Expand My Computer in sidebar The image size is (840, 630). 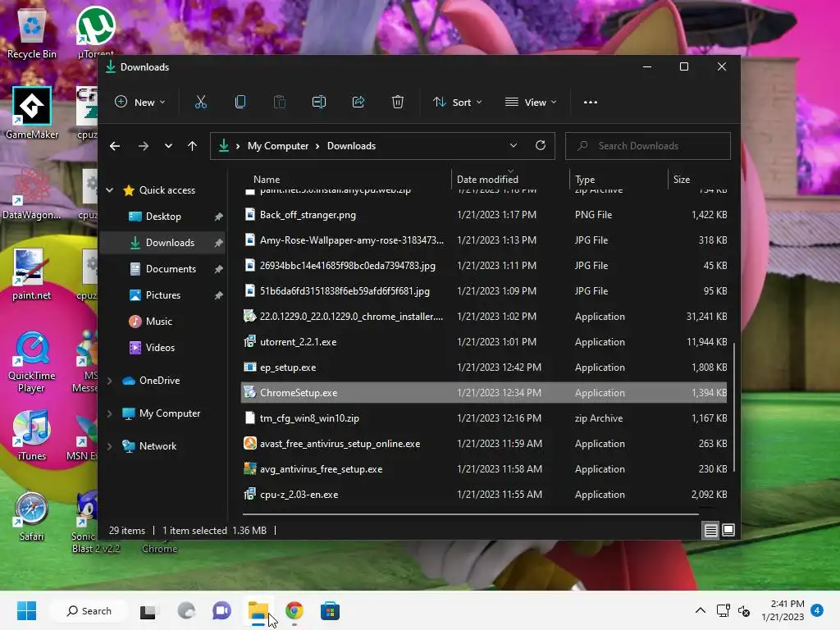pyautogui.click(x=110, y=413)
